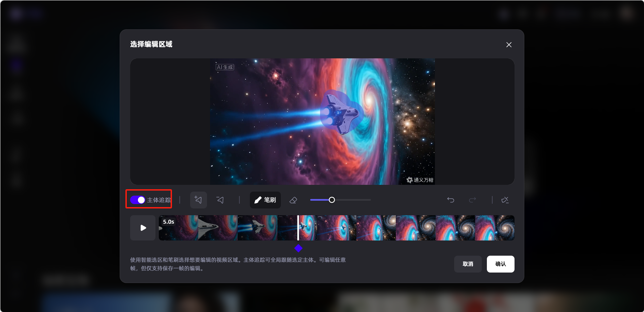This screenshot has height=312, width=644.
Task: Click the blue keyframe diamond marker
Action: click(x=298, y=249)
